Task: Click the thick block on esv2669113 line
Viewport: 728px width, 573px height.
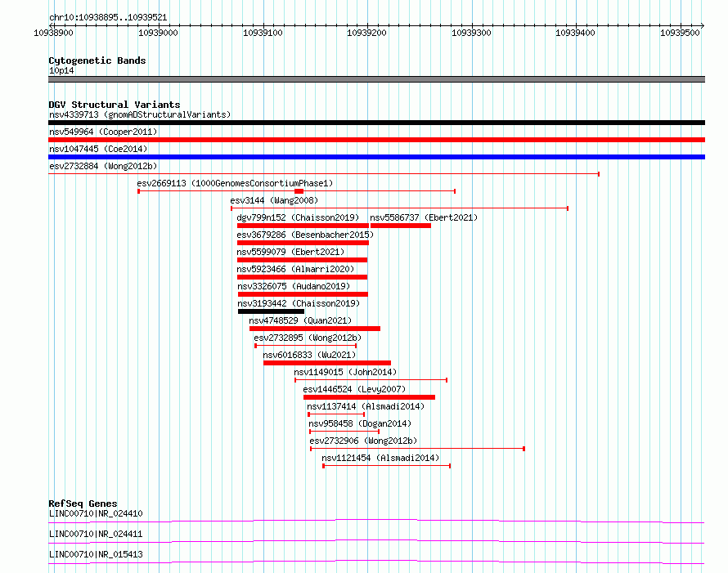Action: [299, 191]
